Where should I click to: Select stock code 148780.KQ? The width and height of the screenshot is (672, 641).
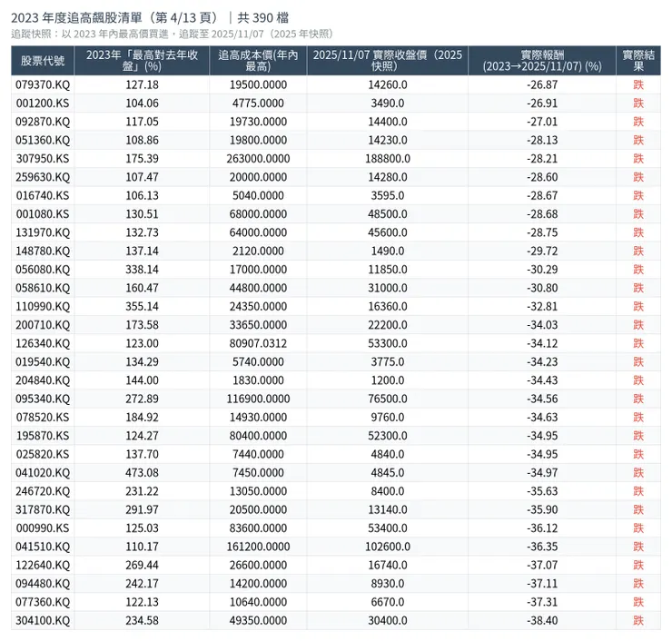coord(43,251)
